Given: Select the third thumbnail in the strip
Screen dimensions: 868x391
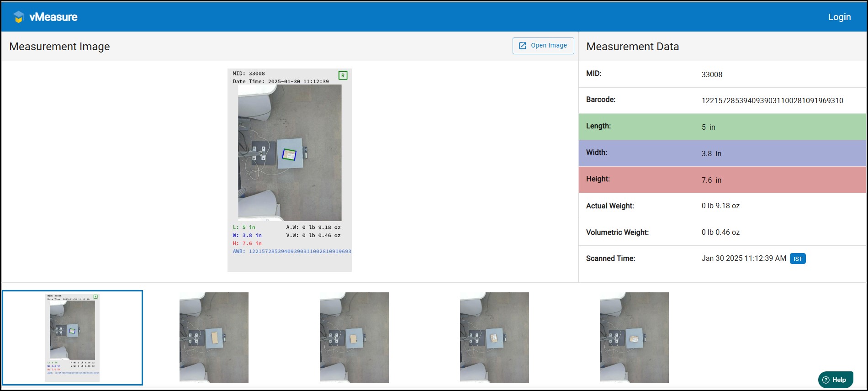Looking at the screenshot, I should (x=354, y=338).
